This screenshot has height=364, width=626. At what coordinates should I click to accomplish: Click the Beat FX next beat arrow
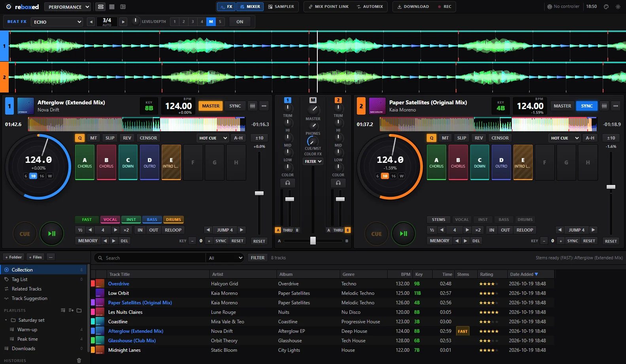[123, 22]
